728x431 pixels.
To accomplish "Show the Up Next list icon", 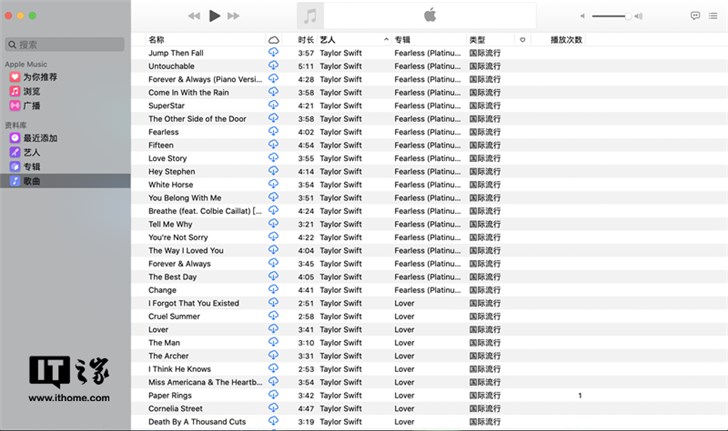I will 713,16.
